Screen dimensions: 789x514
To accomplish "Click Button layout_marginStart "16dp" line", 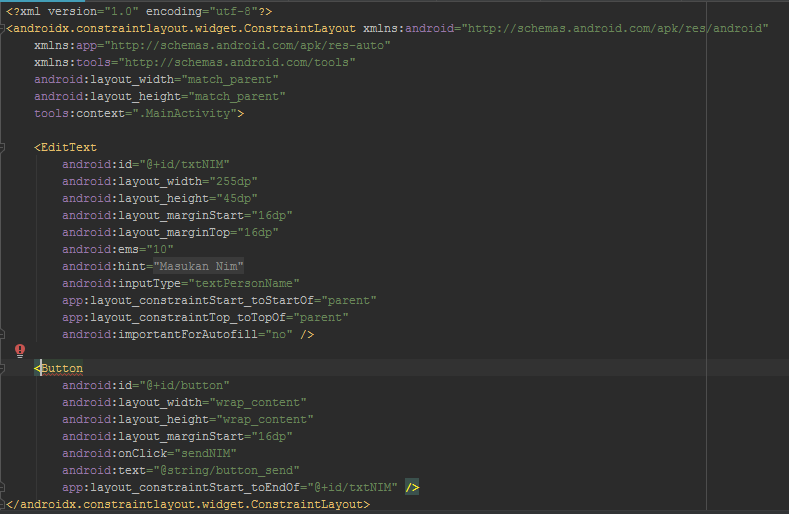I will pyautogui.click(x=177, y=436).
